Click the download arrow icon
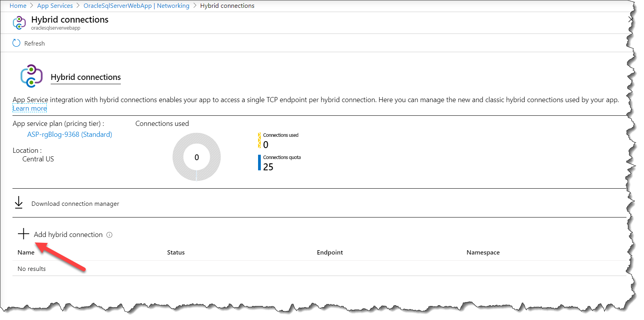Screen dimensions: 644x320 pyautogui.click(x=19, y=203)
